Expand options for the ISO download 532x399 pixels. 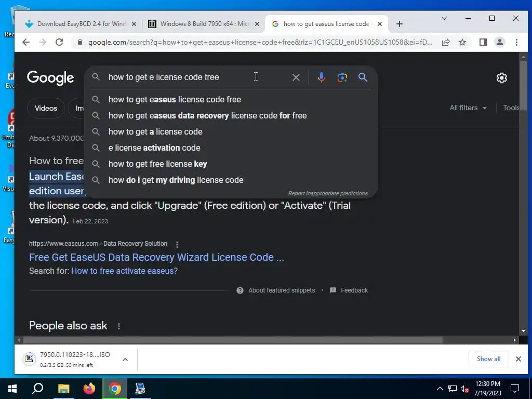125,360
